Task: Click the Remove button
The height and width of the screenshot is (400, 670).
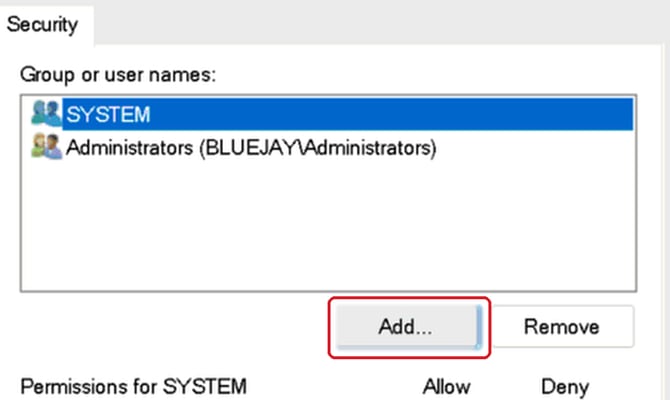Action: [562, 327]
